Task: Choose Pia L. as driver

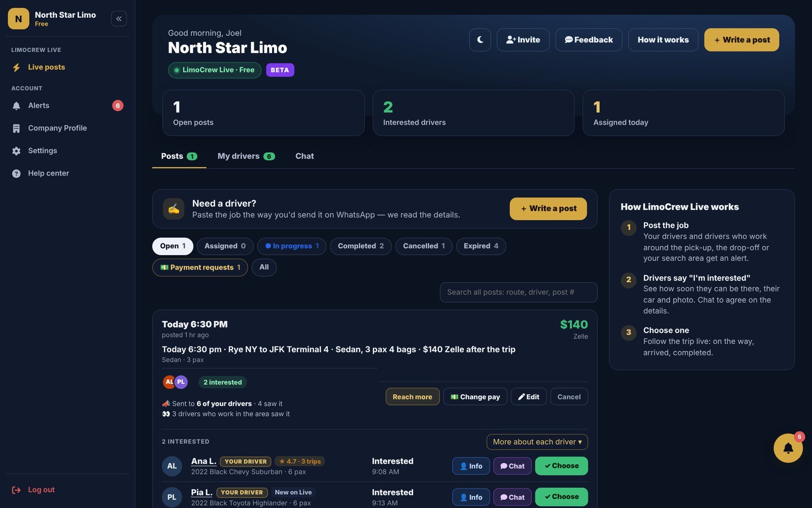Action: point(561,497)
